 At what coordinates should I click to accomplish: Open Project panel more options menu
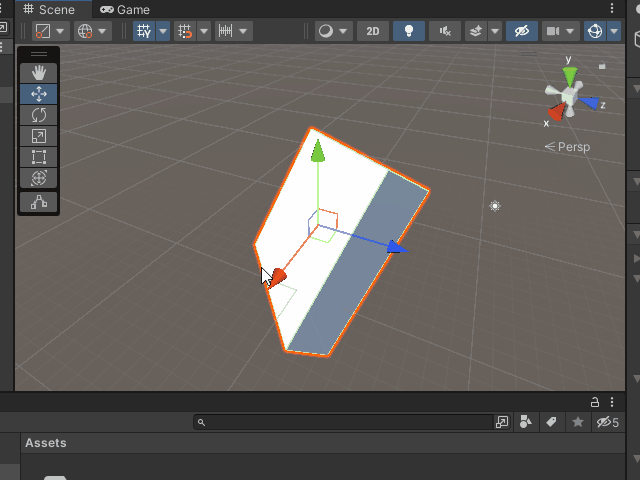612,402
